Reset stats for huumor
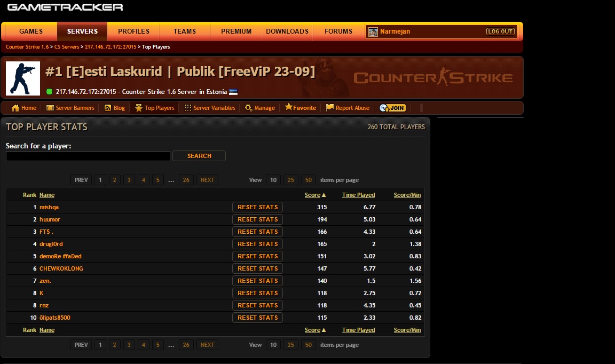The width and height of the screenshot is (615, 364). [258, 219]
